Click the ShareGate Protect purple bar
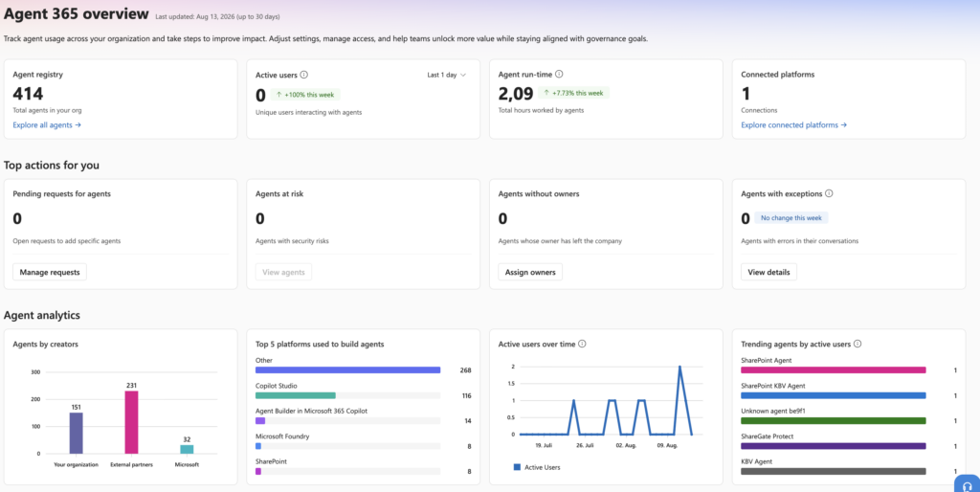This screenshot has height=492, width=980. (x=834, y=446)
